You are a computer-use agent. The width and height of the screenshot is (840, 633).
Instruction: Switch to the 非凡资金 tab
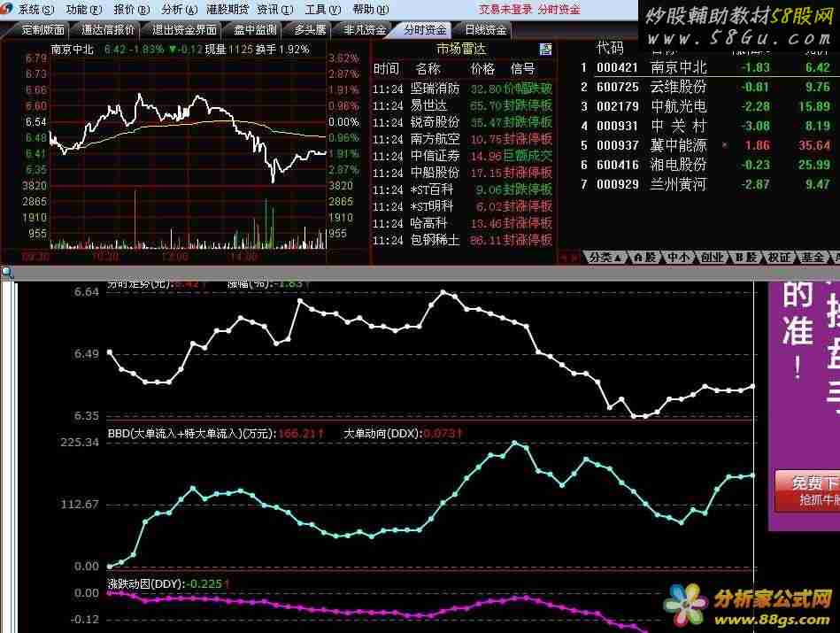pos(365,30)
